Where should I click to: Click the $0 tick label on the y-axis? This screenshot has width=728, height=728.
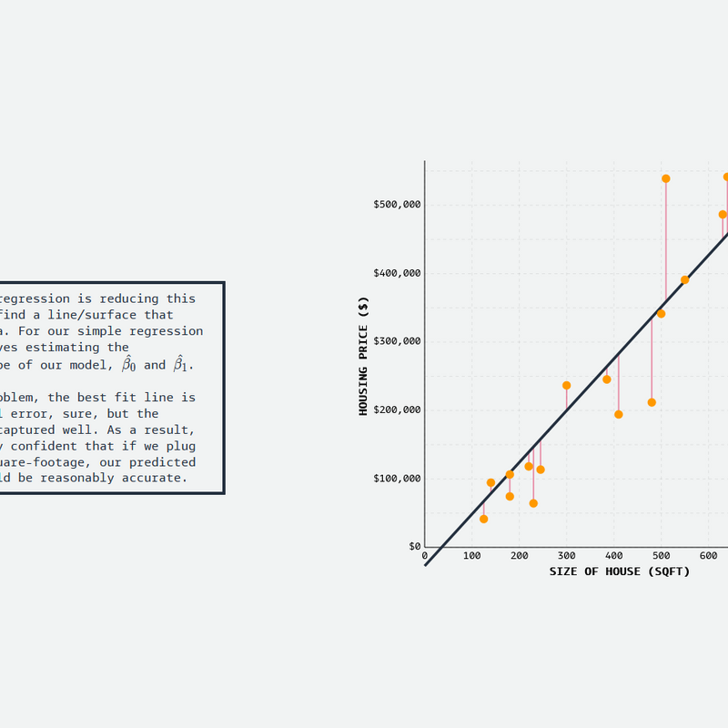tap(414, 544)
